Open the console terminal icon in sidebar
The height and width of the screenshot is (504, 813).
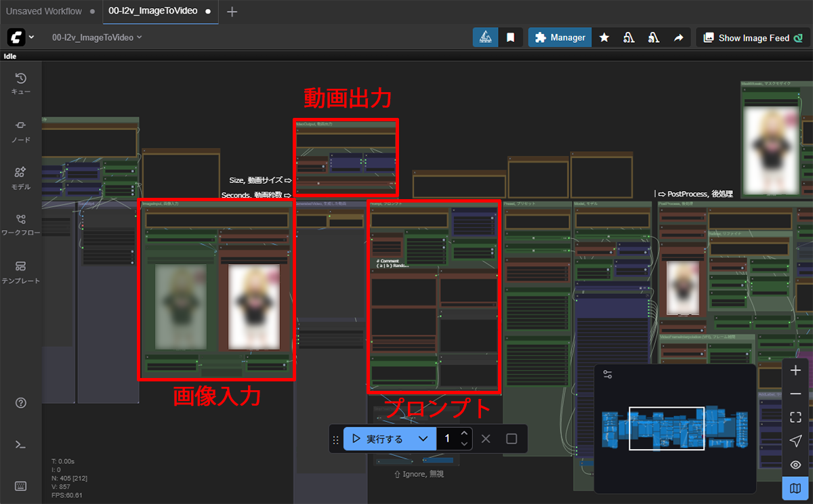tap(20, 444)
